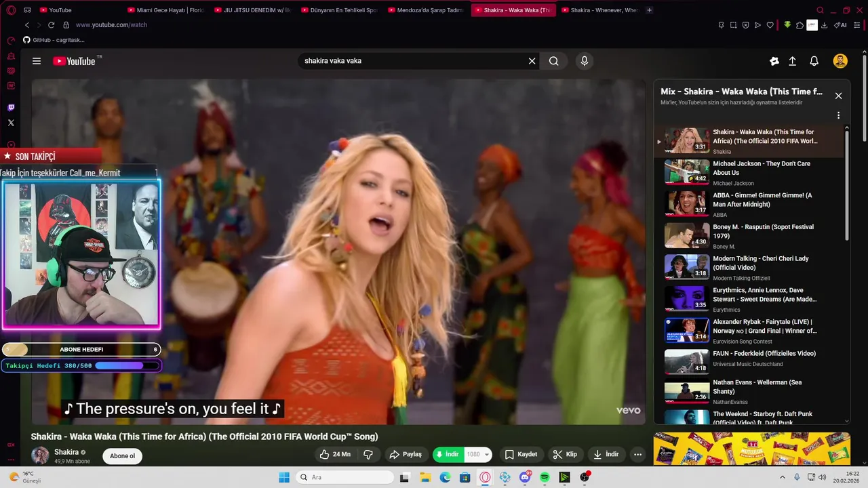Image resolution: width=868 pixels, height=488 pixels.
Task: Select Nathan Evans Wellerman in playlist
Action: 749,392
